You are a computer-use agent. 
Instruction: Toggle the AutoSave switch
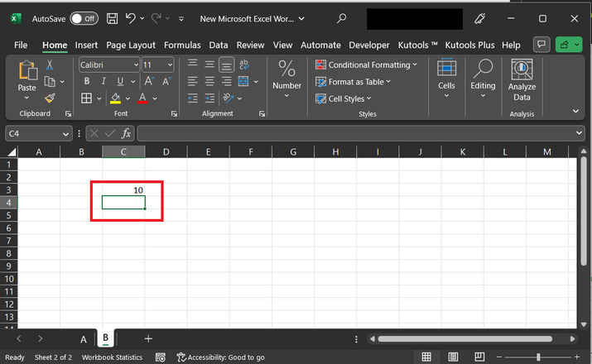[84, 18]
